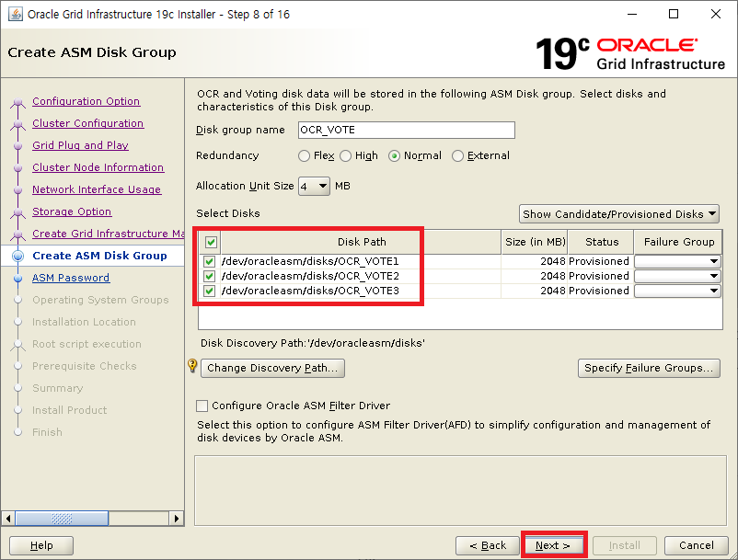
Task: Click the Java installer icon in title bar
Action: [x=16, y=14]
